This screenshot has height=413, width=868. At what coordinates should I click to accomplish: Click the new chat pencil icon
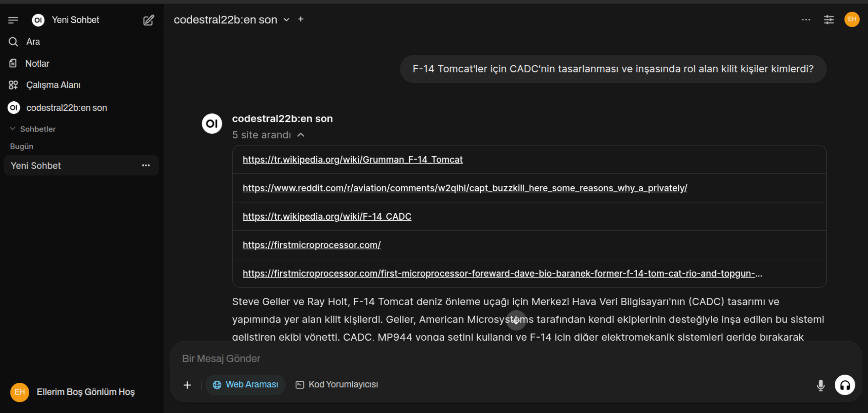tap(148, 20)
